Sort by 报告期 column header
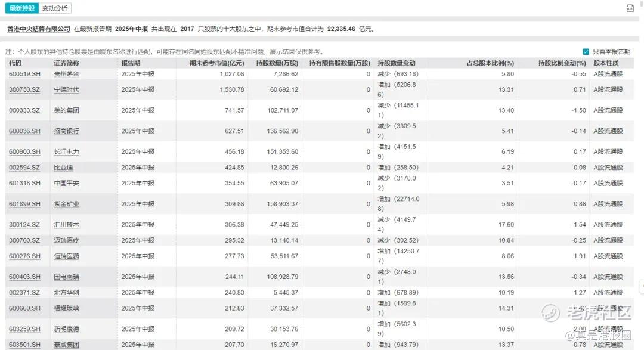644x350 pixels. [131, 63]
